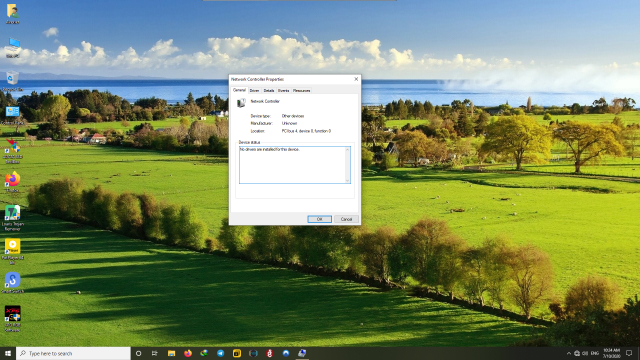Switch to the General tab

click(239, 90)
